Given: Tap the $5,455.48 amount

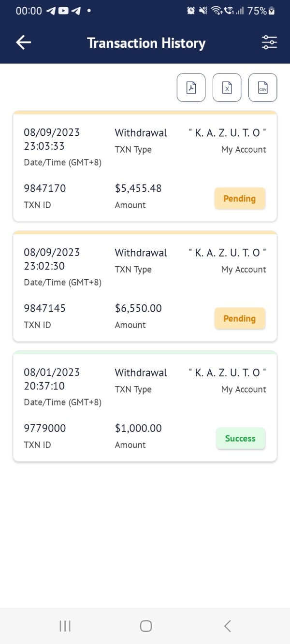Looking at the screenshot, I should pyautogui.click(x=138, y=188).
